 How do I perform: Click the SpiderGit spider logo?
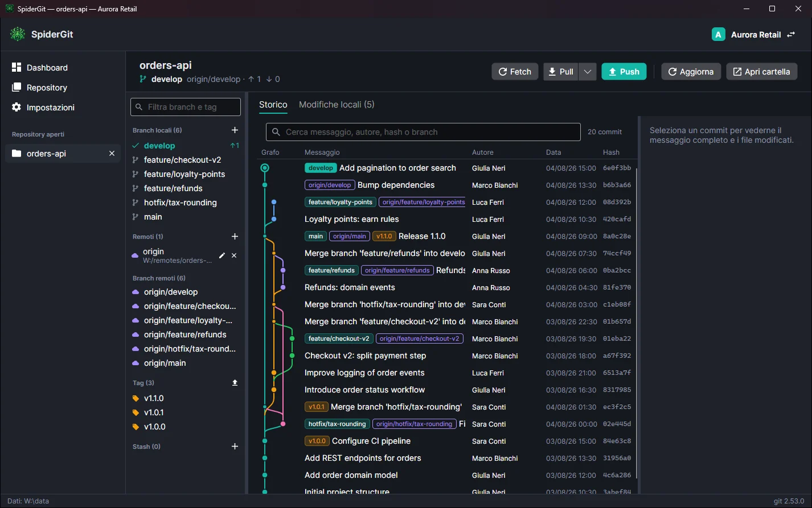pyautogui.click(x=18, y=34)
